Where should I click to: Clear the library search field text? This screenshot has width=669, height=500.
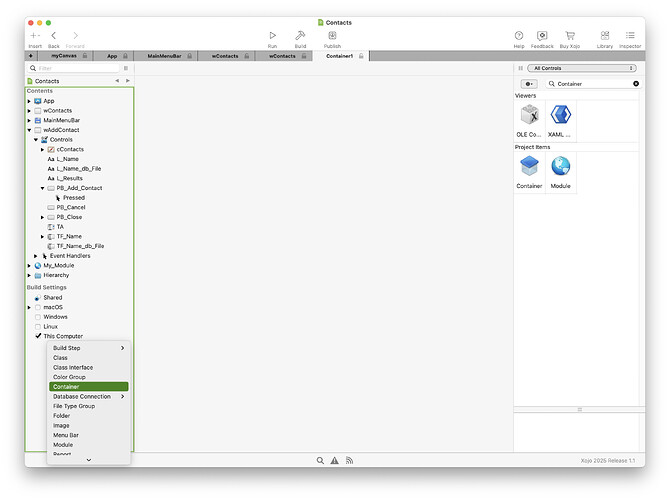point(636,84)
